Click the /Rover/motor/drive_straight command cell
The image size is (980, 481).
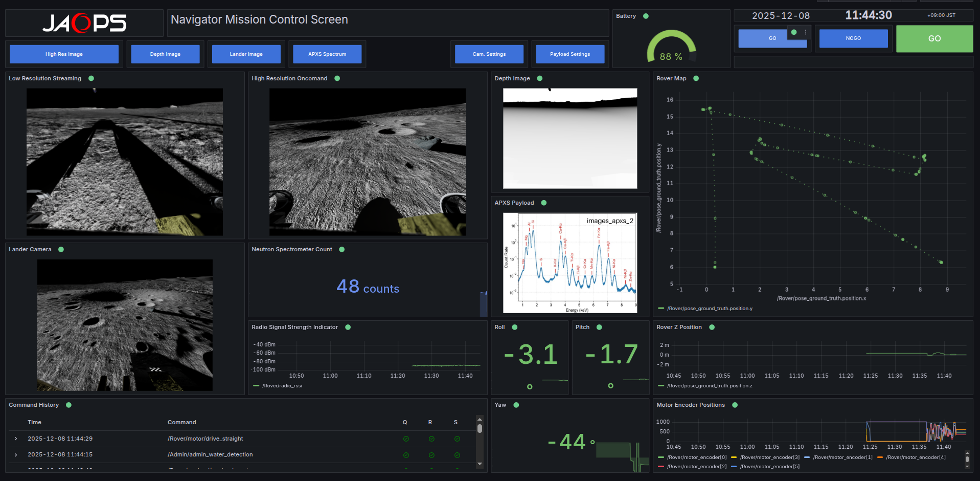[x=205, y=439]
